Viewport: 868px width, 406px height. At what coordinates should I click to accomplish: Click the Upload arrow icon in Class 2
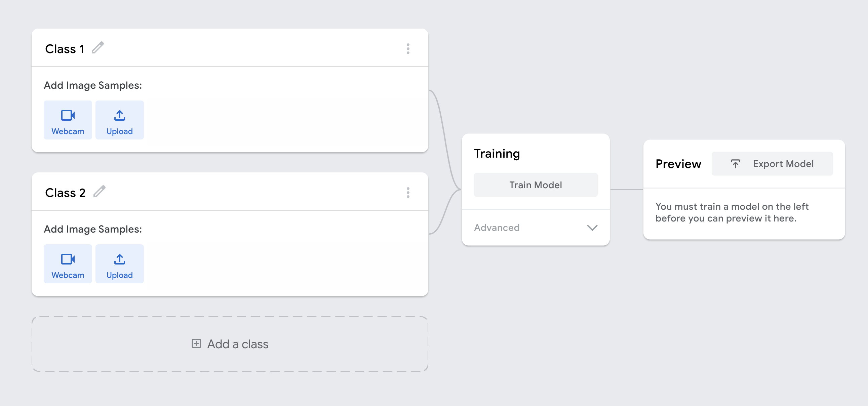pyautogui.click(x=120, y=259)
